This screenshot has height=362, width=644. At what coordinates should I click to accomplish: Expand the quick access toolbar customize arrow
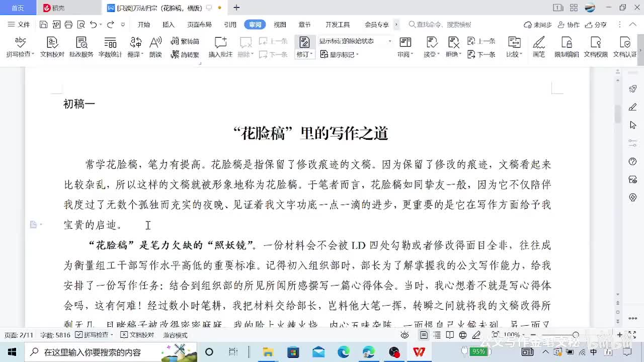(x=123, y=25)
